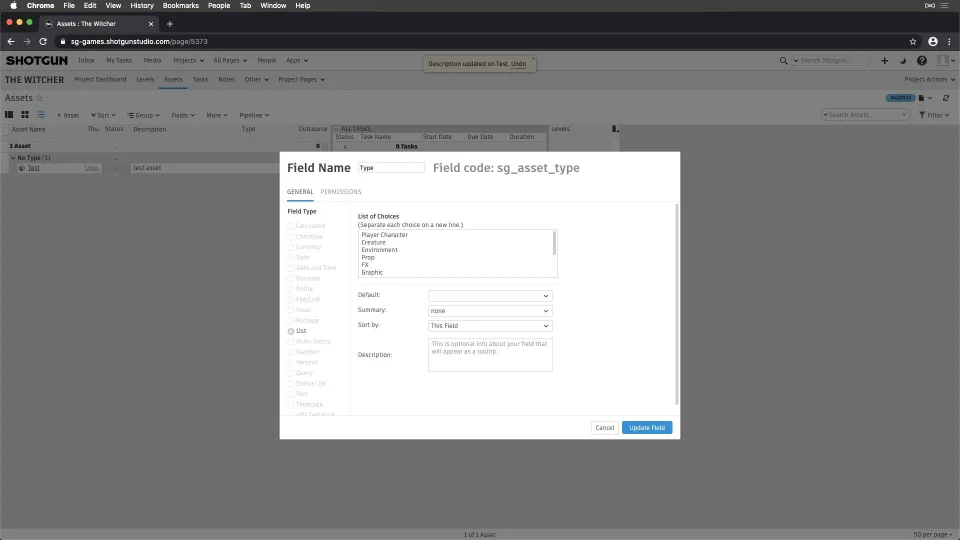Choose the Checkbox field type radio

coord(291,237)
